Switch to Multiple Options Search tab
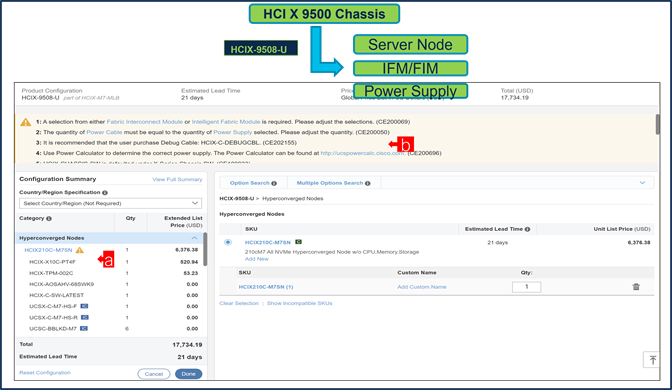 [333, 183]
